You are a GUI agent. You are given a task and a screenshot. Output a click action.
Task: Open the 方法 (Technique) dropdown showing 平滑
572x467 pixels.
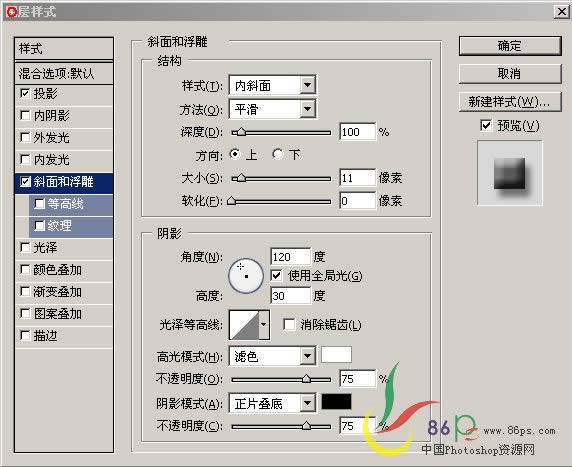point(273,109)
